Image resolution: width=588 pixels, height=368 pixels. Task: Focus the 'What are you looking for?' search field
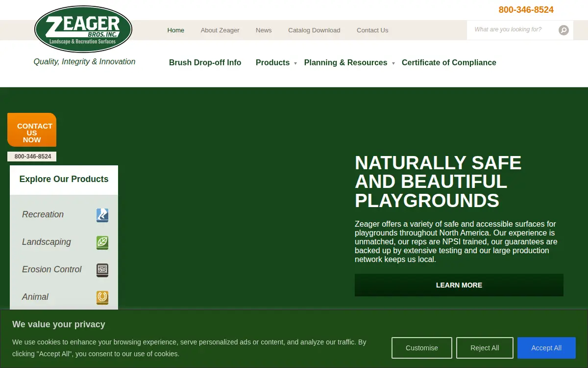[513, 30]
